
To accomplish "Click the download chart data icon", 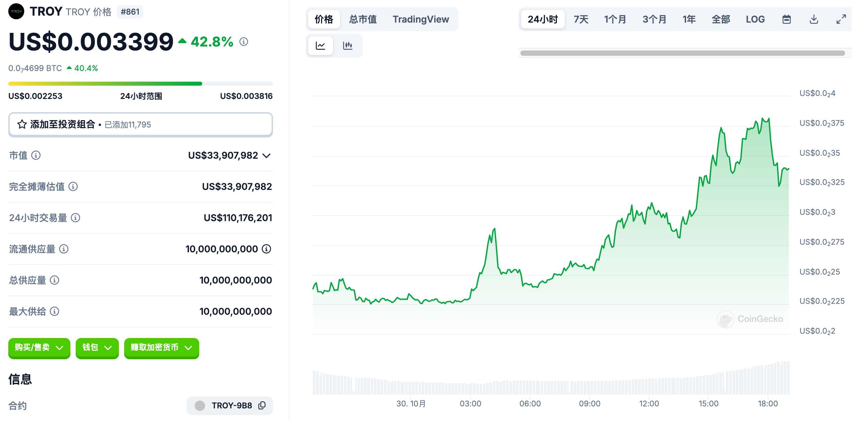I will click(814, 19).
